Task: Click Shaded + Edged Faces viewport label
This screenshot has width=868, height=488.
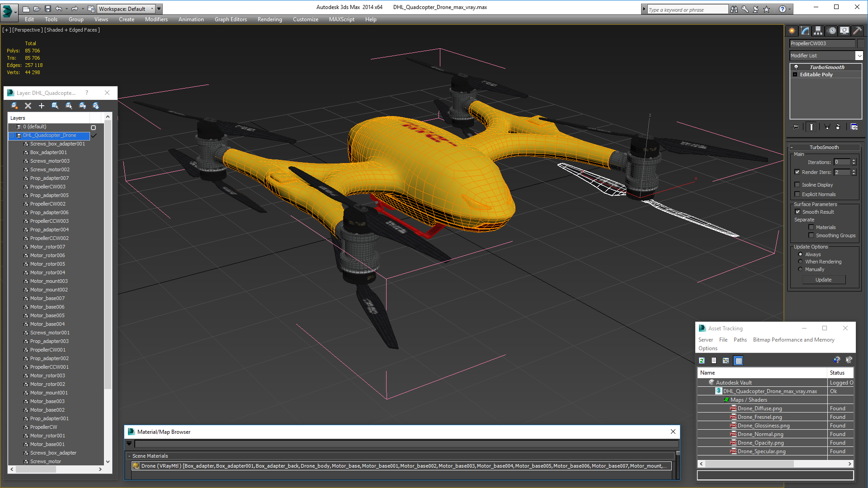Action: (x=72, y=30)
